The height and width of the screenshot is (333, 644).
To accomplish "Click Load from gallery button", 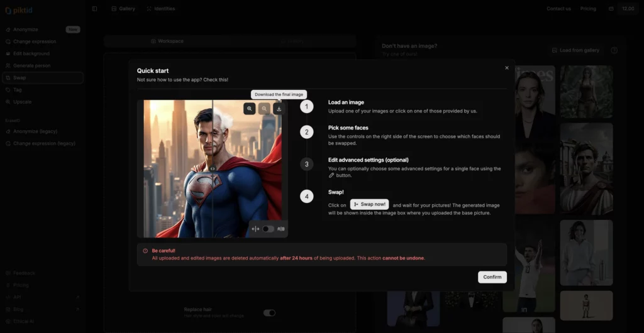I will point(575,50).
